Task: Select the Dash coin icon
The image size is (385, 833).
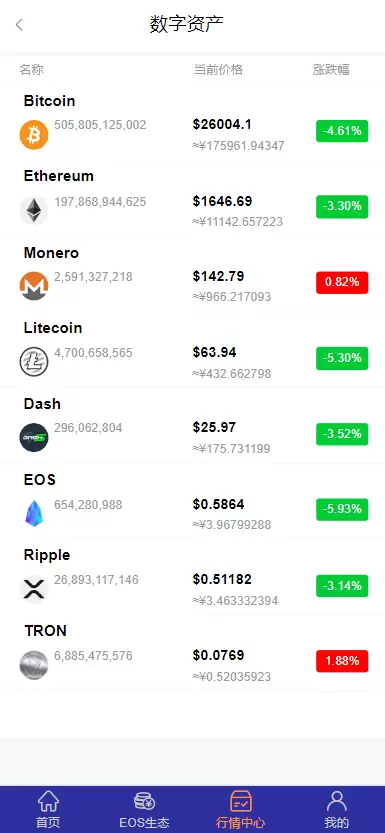Action: [x=34, y=438]
